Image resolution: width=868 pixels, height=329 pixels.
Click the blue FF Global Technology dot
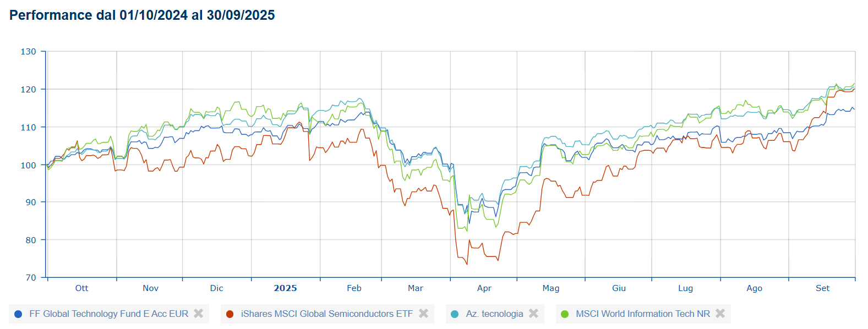[x=18, y=314]
